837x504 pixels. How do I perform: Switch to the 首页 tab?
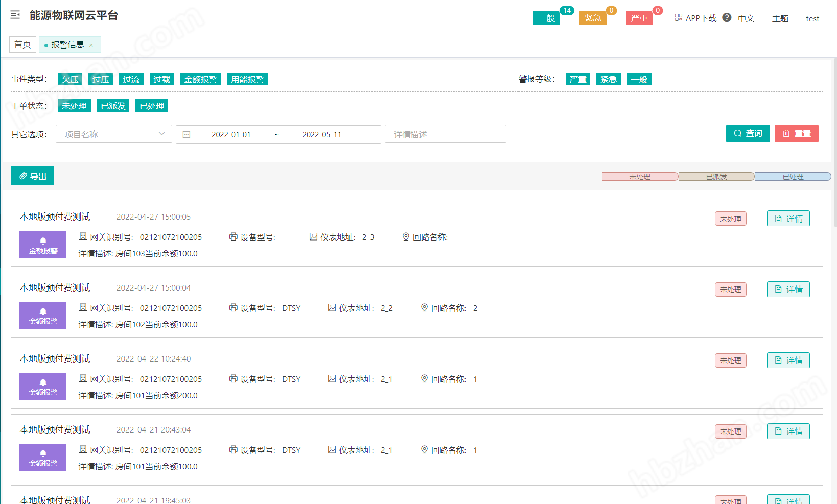point(22,44)
